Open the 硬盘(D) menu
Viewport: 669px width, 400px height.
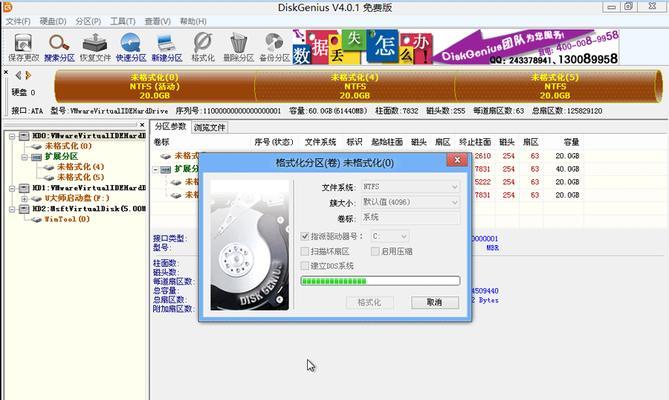53,21
